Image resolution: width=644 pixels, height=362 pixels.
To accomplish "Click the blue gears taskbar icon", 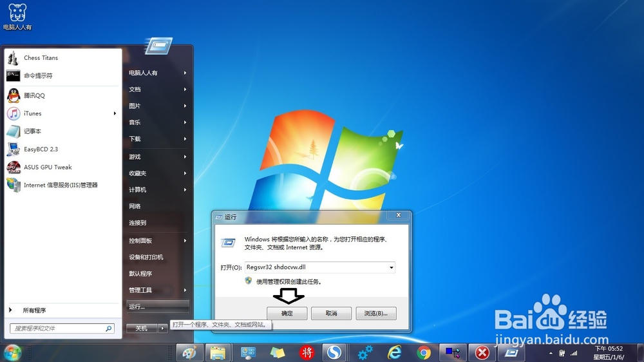I will [365, 353].
